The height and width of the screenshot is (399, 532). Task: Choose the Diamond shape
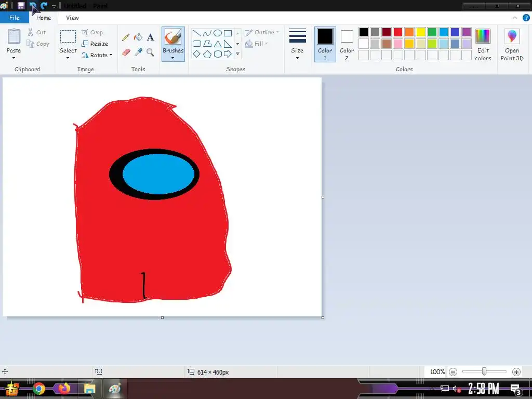197,54
